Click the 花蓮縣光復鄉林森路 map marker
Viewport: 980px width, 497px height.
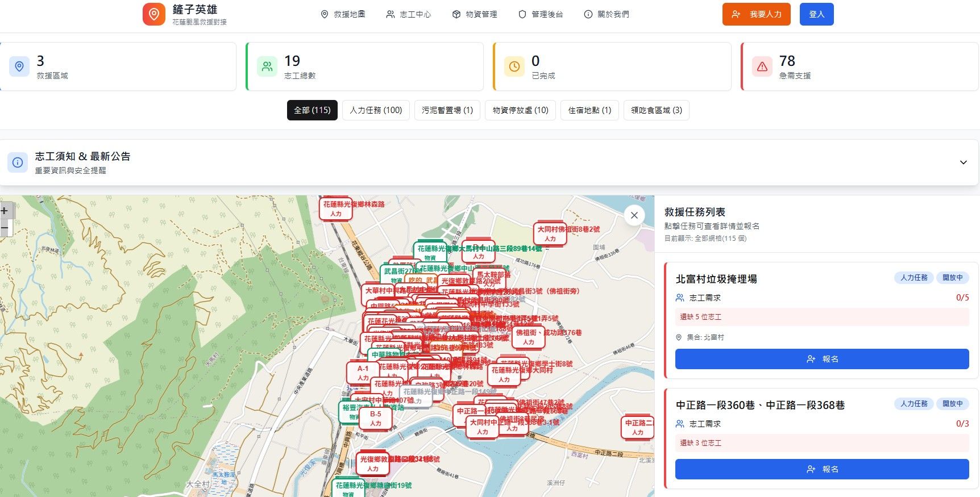[x=337, y=209]
